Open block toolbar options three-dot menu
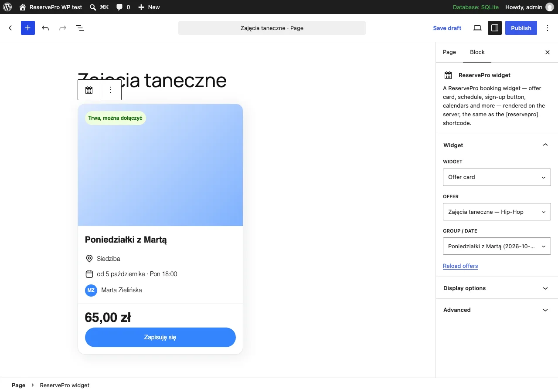 tap(111, 90)
